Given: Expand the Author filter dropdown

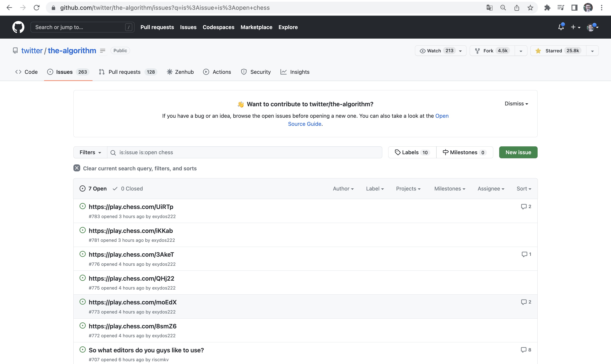Looking at the screenshot, I should click(343, 189).
